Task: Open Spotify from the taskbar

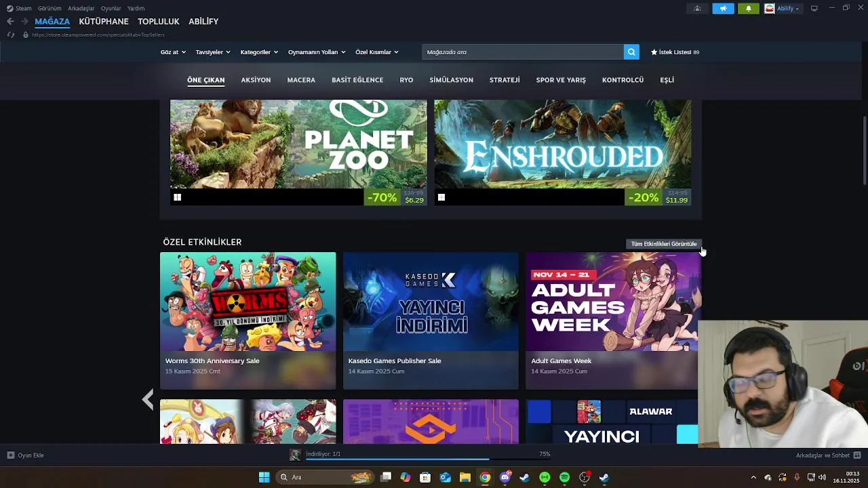Action: [x=564, y=477]
